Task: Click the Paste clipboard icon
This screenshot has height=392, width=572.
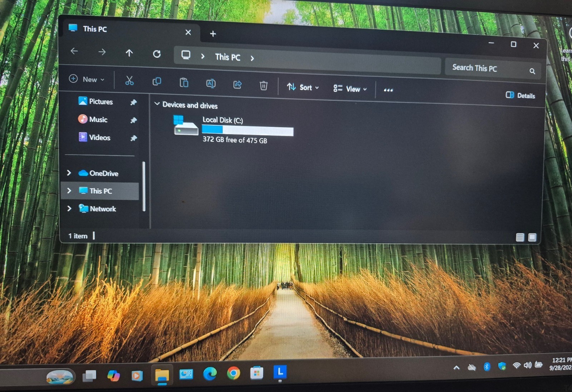Action: tap(184, 83)
